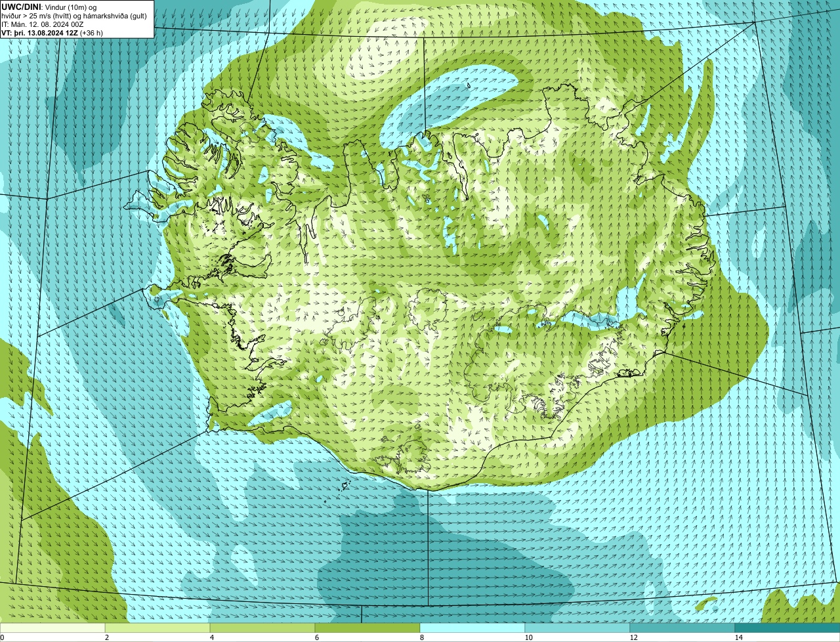Click the scale tick label '2'
The width and height of the screenshot is (840, 642).
(106, 637)
